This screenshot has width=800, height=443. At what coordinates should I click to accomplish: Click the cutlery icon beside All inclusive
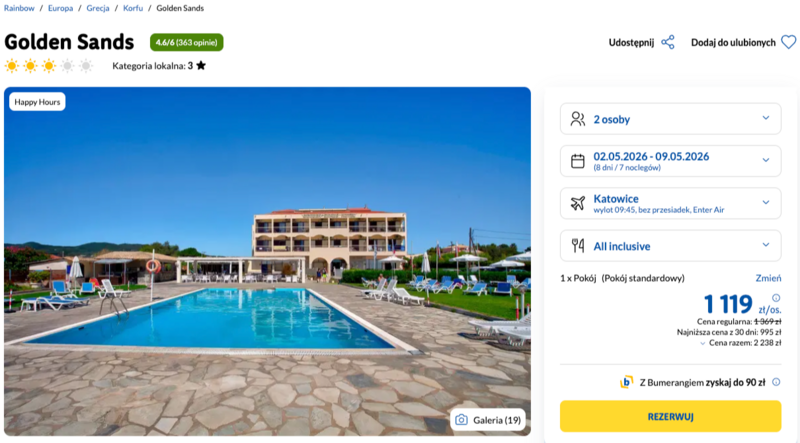[578, 245]
